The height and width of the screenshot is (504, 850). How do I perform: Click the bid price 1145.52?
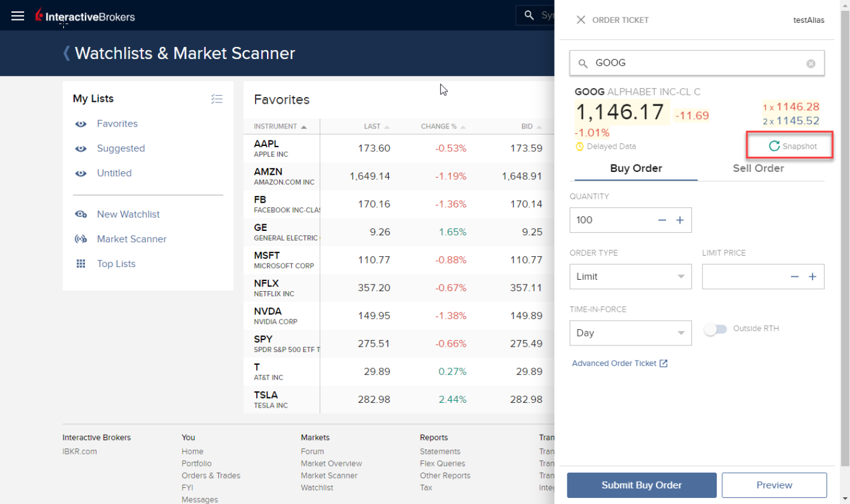[798, 121]
